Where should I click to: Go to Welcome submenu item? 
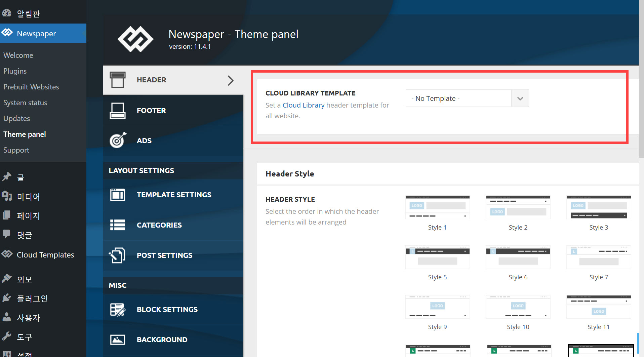pyautogui.click(x=18, y=55)
